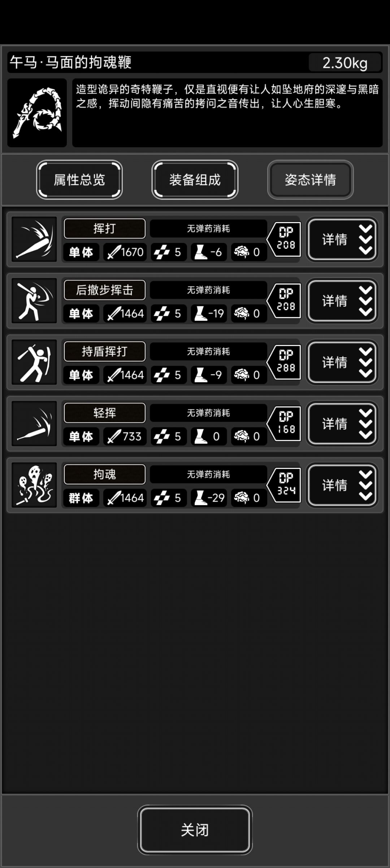Screen dimensions: 390x868
Task: Expand 详情 details for 后撤步挥击
Action: (x=342, y=301)
